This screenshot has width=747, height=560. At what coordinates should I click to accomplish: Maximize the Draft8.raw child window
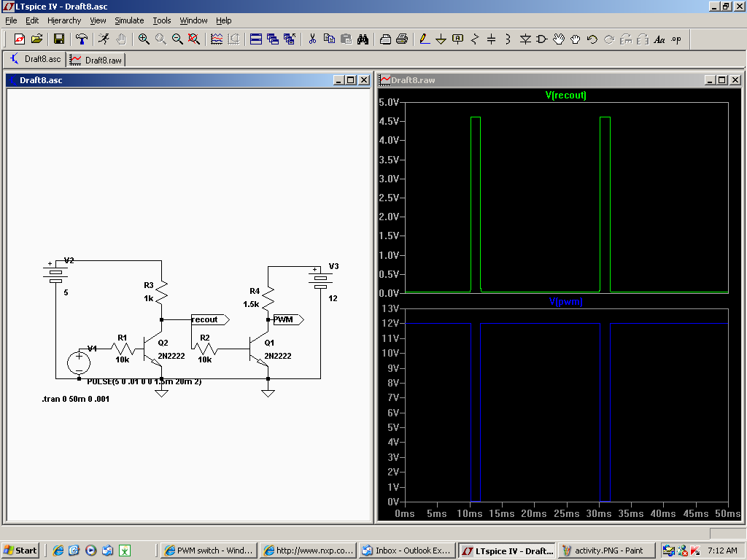[722, 80]
